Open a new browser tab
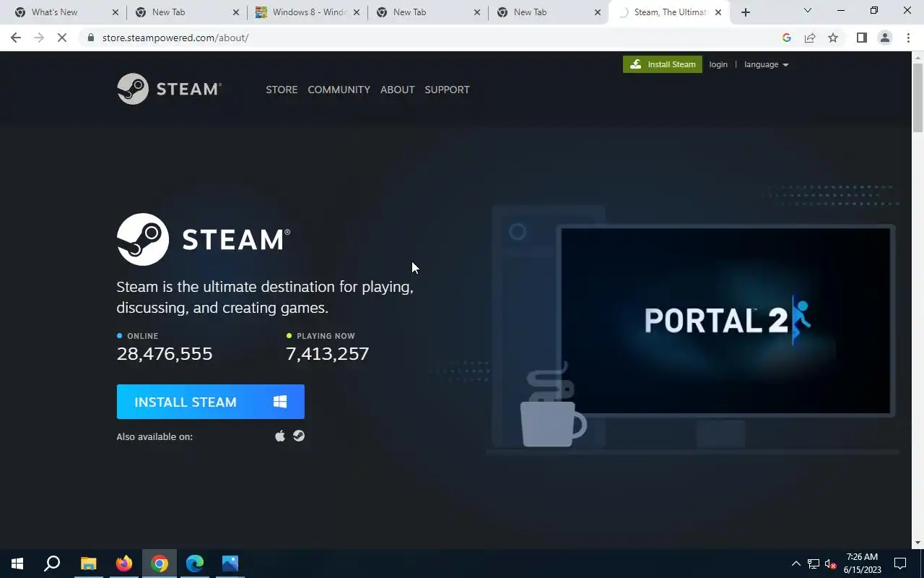 (746, 12)
